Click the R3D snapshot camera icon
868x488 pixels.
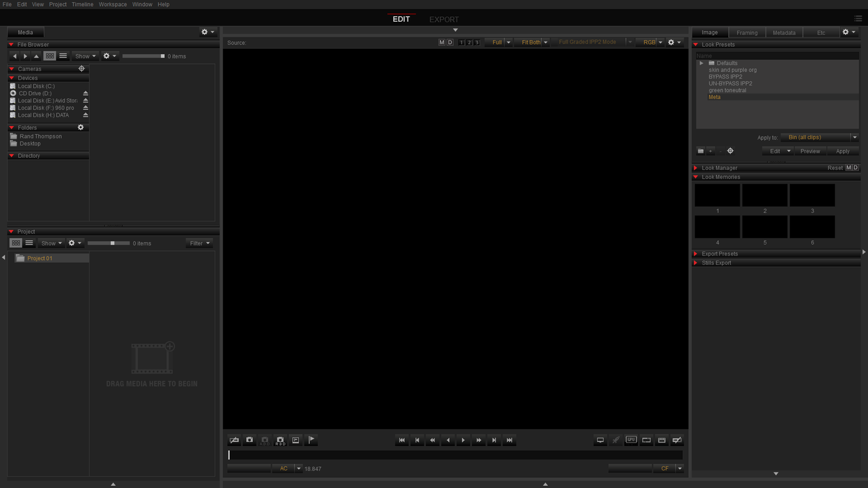pyautogui.click(x=280, y=440)
